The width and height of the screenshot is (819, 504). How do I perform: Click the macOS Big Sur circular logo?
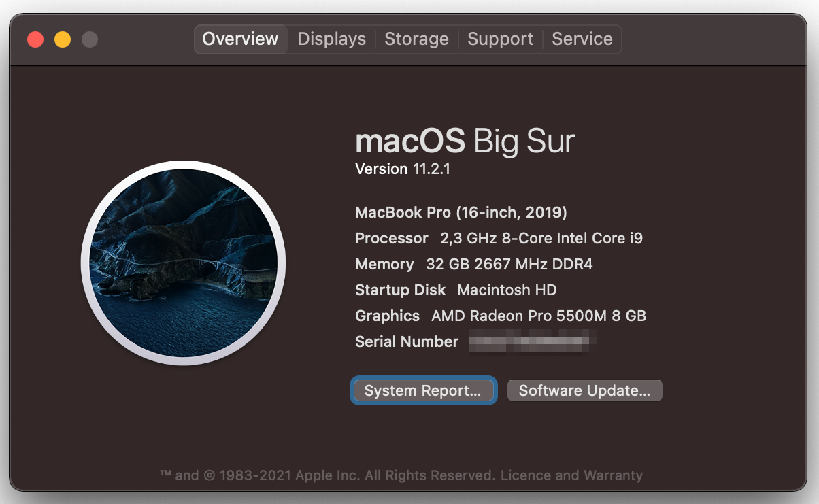tap(183, 263)
